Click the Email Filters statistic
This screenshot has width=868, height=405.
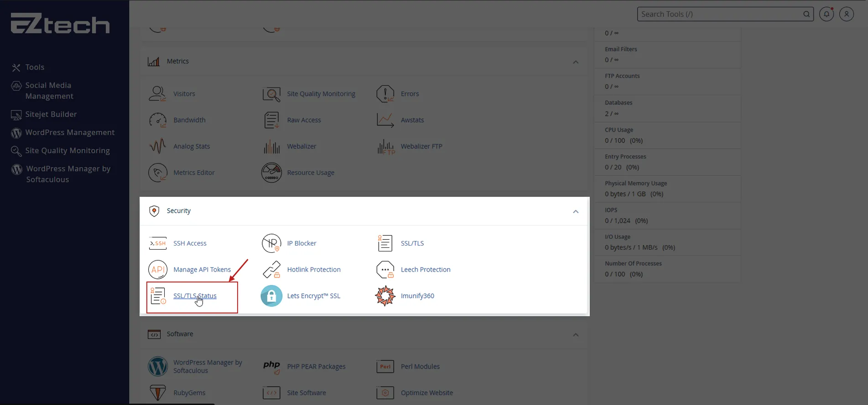[x=668, y=55]
